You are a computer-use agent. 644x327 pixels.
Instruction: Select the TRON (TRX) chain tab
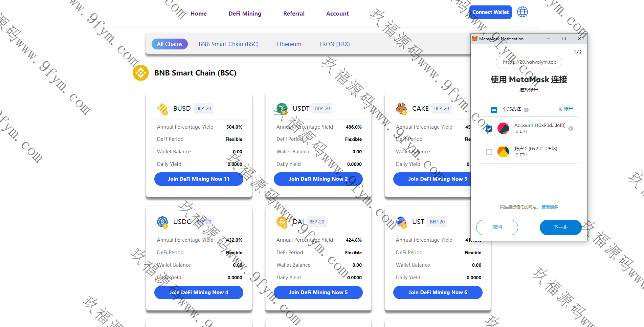pos(334,44)
